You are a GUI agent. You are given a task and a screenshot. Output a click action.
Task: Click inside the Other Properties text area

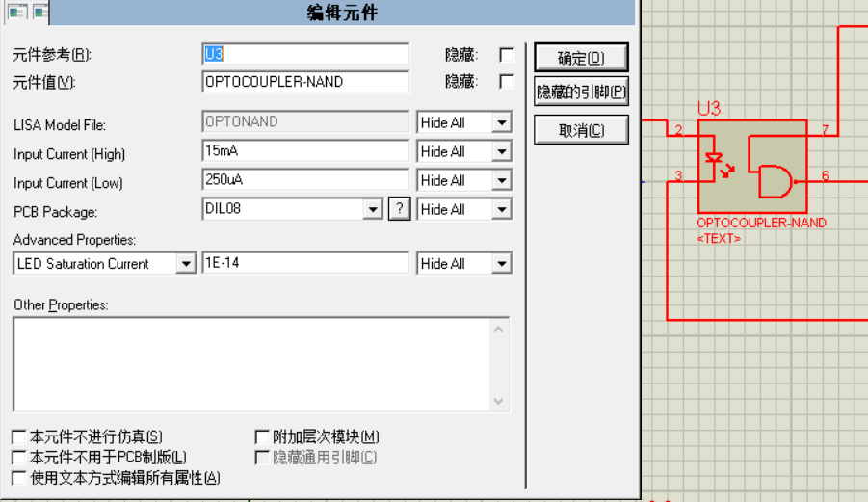pyautogui.click(x=251, y=365)
